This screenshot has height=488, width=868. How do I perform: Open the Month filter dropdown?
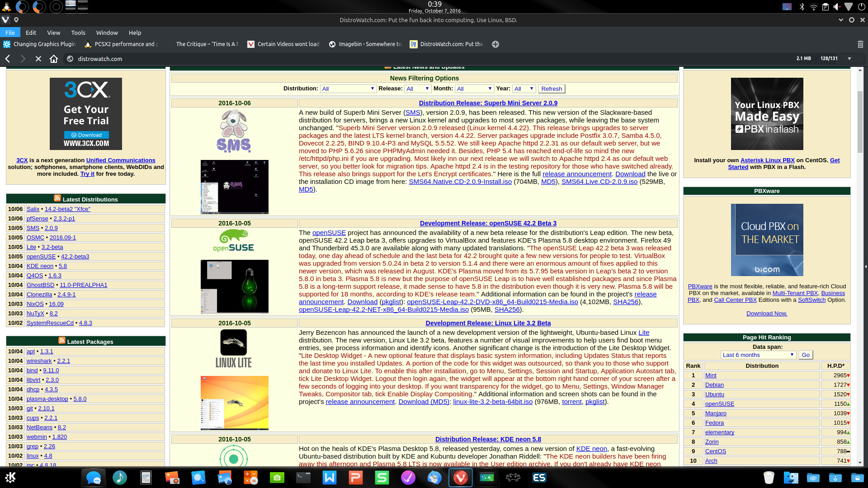click(x=474, y=89)
